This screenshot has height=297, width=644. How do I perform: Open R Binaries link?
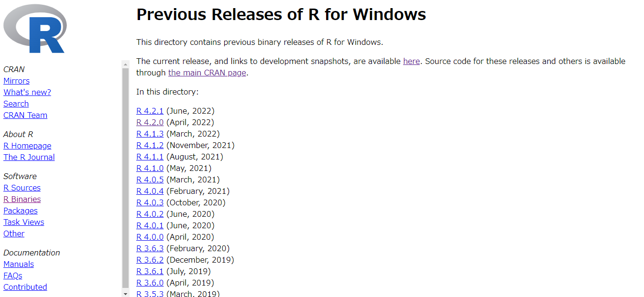pyautogui.click(x=22, y=199)
